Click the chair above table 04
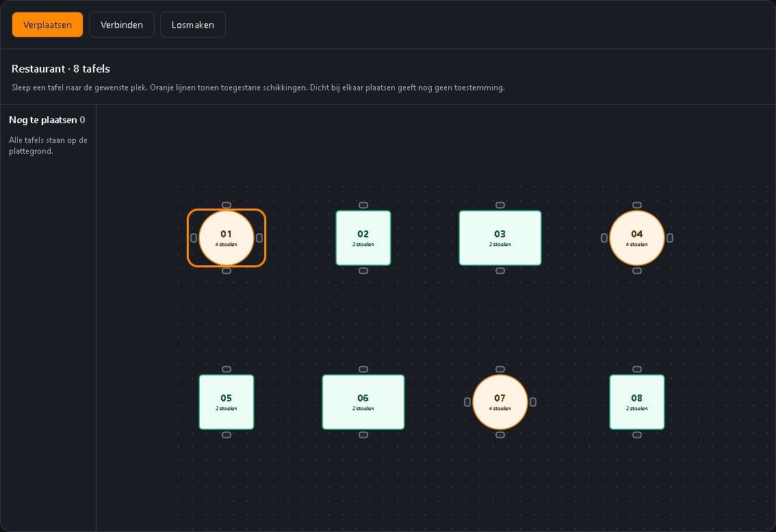The width and height of the screenshot is (776, 532). (637, 205)
